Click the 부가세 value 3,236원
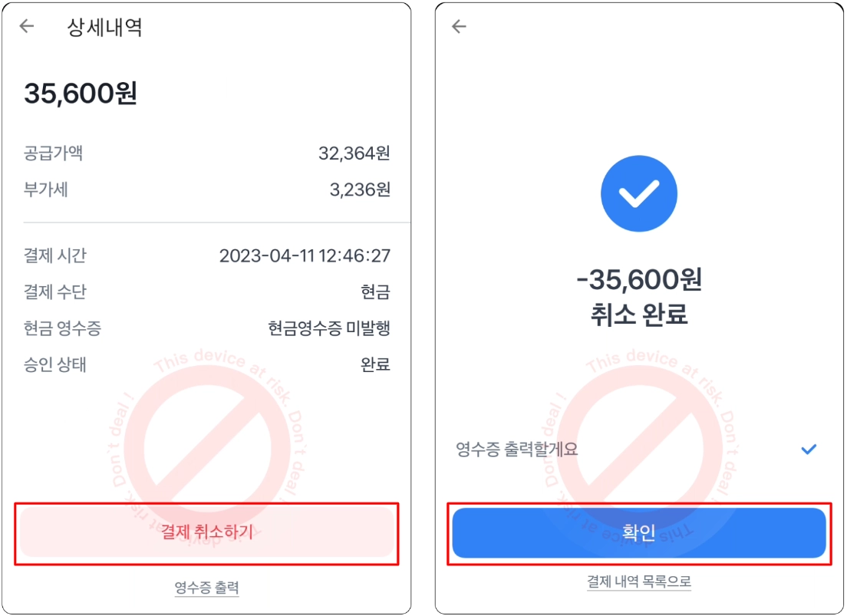Screen dimensions: 847x616 [x=359, y=189]
